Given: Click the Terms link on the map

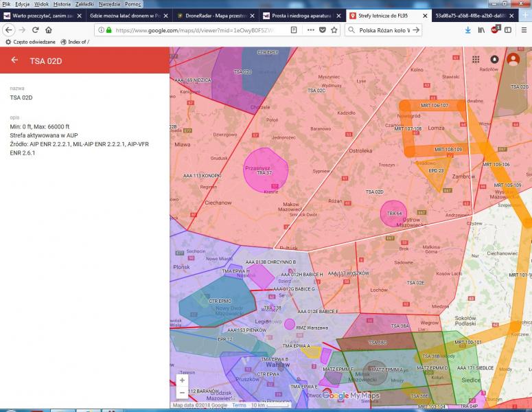Looking at the screenshot, I should pos(239,405).
